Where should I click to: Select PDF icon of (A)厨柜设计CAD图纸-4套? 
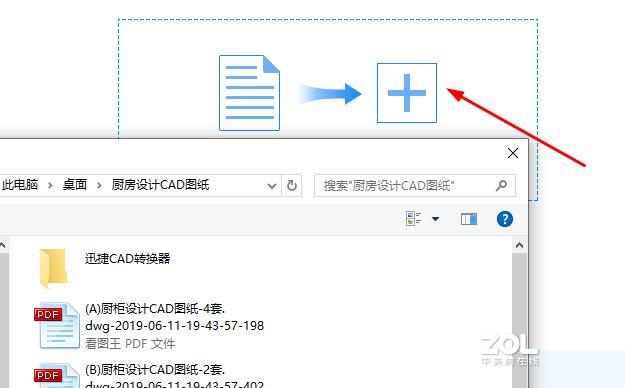pos(57,325)
